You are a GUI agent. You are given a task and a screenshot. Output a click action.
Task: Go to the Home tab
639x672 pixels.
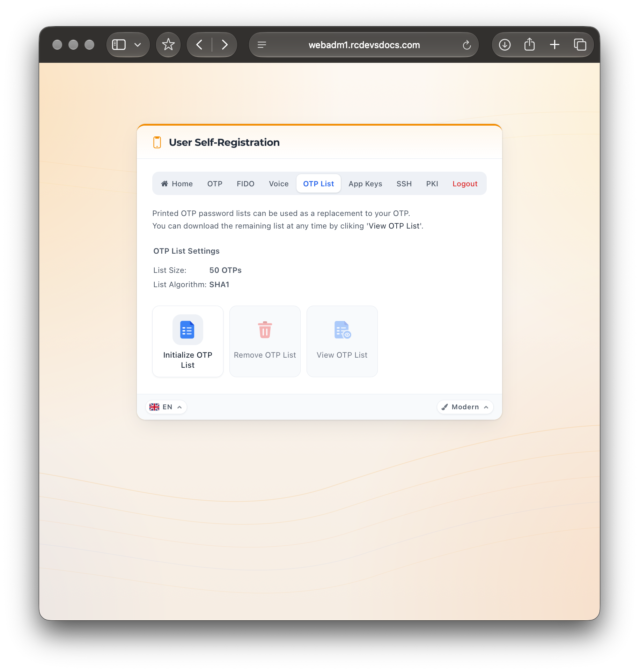point(177,184)
